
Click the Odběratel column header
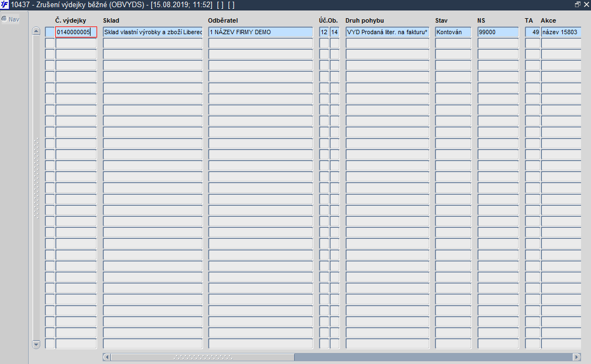pyautogui.click(x=223, y=20)
